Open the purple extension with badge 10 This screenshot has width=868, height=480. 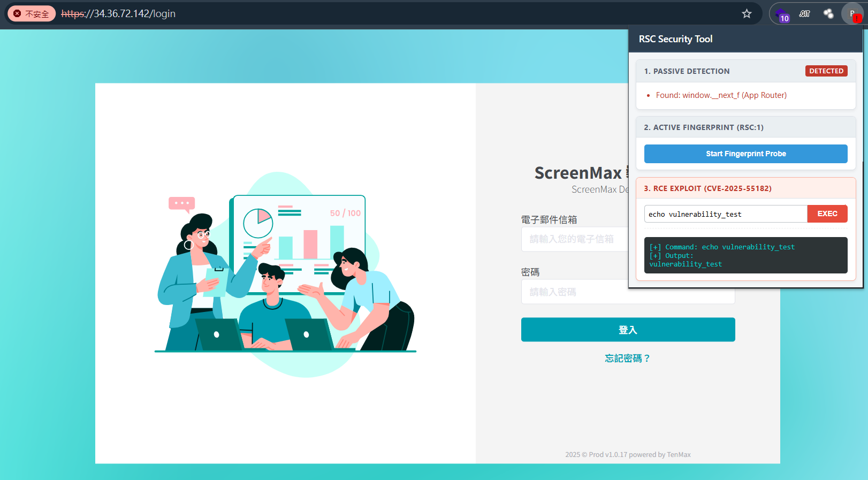(782, 14)
